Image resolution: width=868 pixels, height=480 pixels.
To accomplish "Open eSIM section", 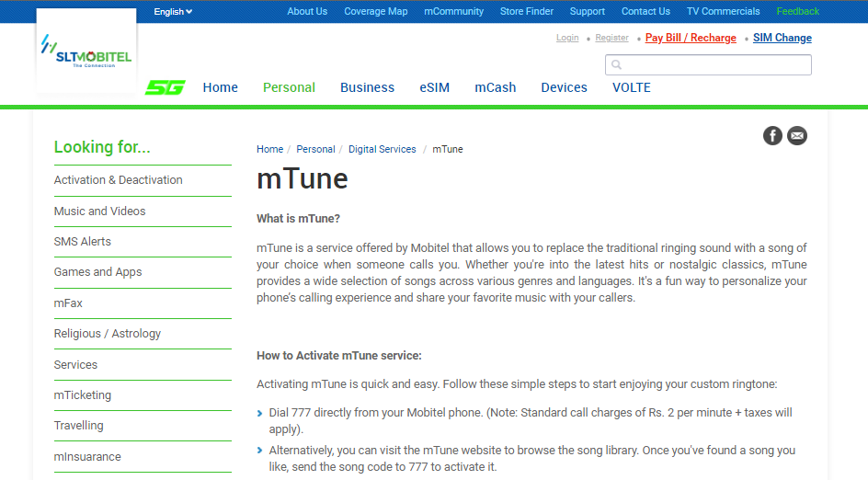I will click(435, 87).
